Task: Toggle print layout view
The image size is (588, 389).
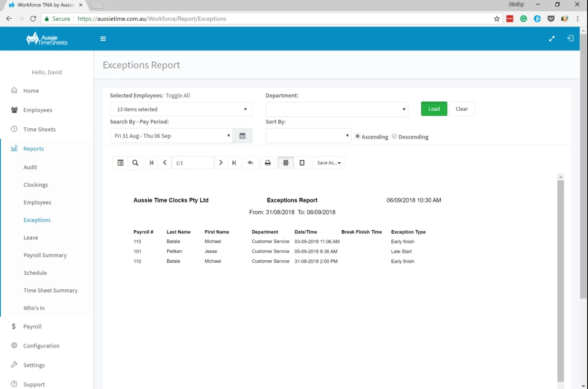Action: click(x=285, y=162)
